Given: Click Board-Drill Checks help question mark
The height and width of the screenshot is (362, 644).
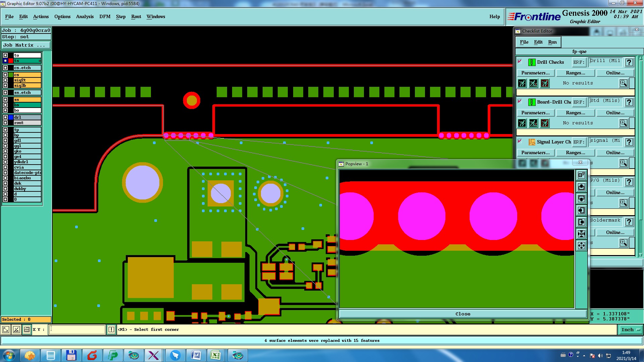Looking at the screenshot, I should 629,102.
